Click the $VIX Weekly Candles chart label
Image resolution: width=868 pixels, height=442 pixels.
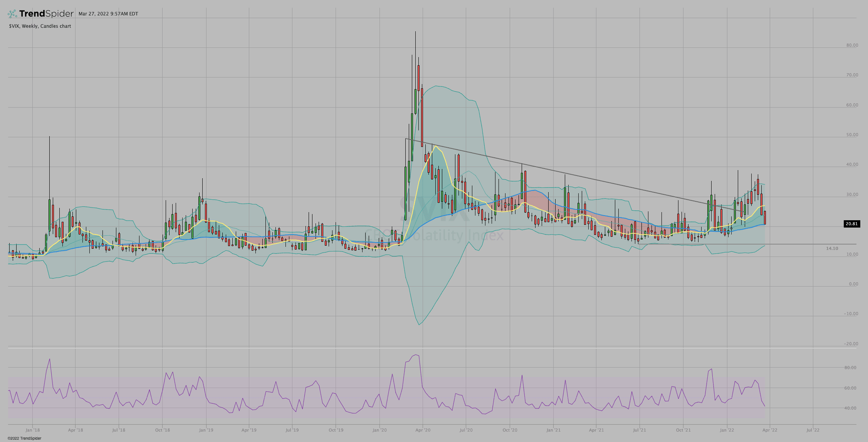[x=40, y=26]
